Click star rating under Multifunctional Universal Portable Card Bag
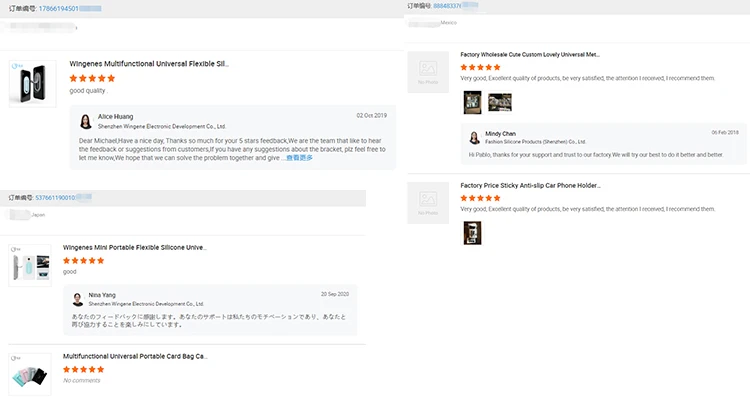The width and height of the screenshot is (750, 400). tap(83, 369)
